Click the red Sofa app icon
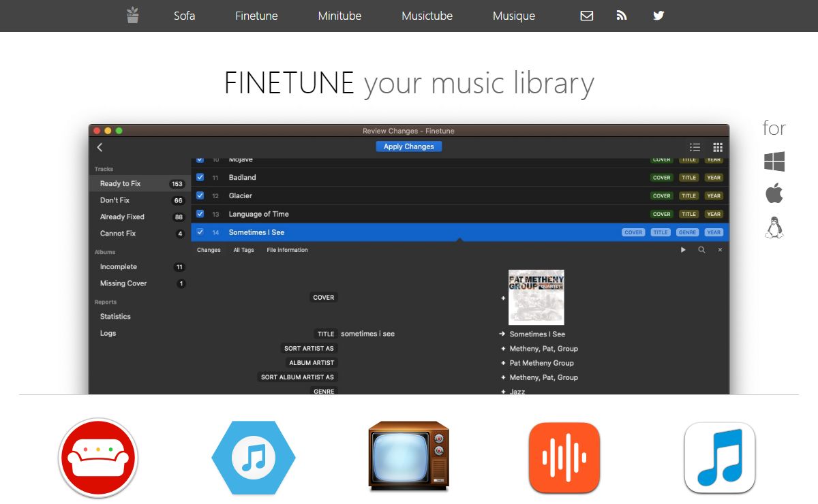The width and height of the screenshot is (818, 504). pyautogui.click(x=98, y=458)
